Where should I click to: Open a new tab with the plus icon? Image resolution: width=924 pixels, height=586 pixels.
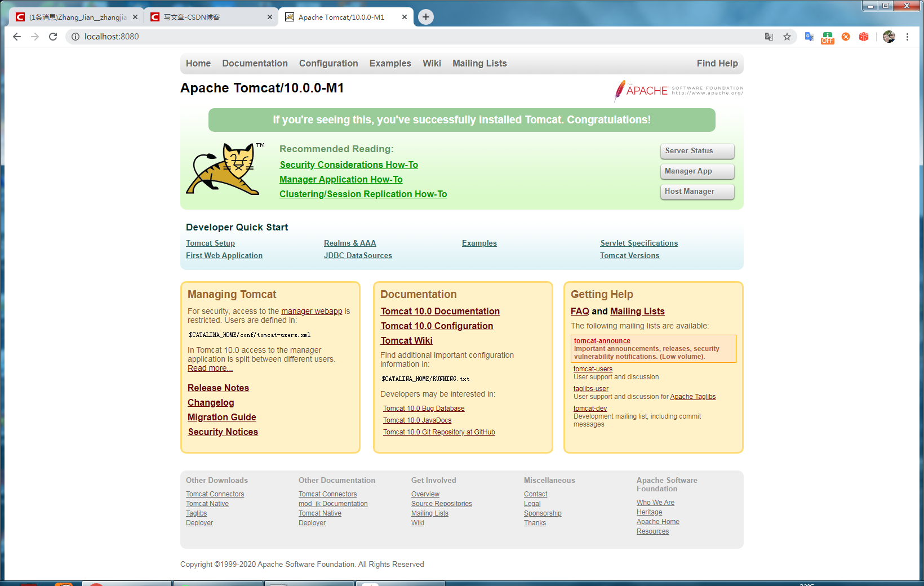tap(425, 17)
